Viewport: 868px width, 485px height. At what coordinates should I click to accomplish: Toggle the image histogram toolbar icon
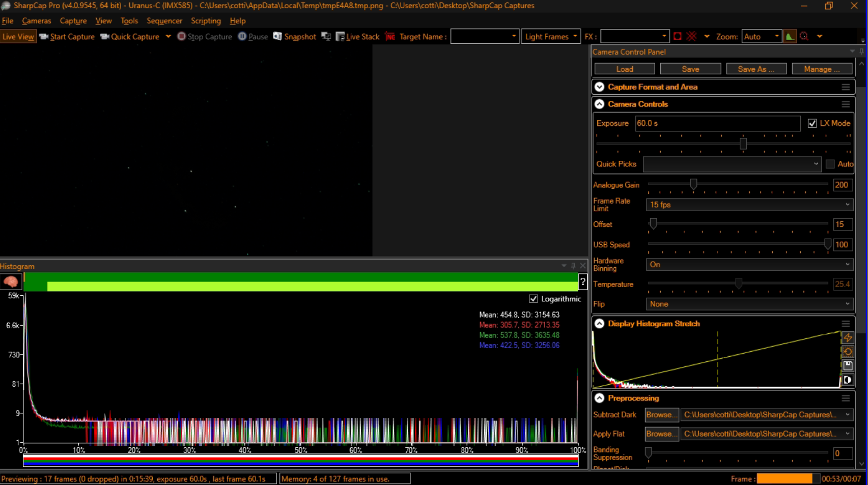[790, 37]
